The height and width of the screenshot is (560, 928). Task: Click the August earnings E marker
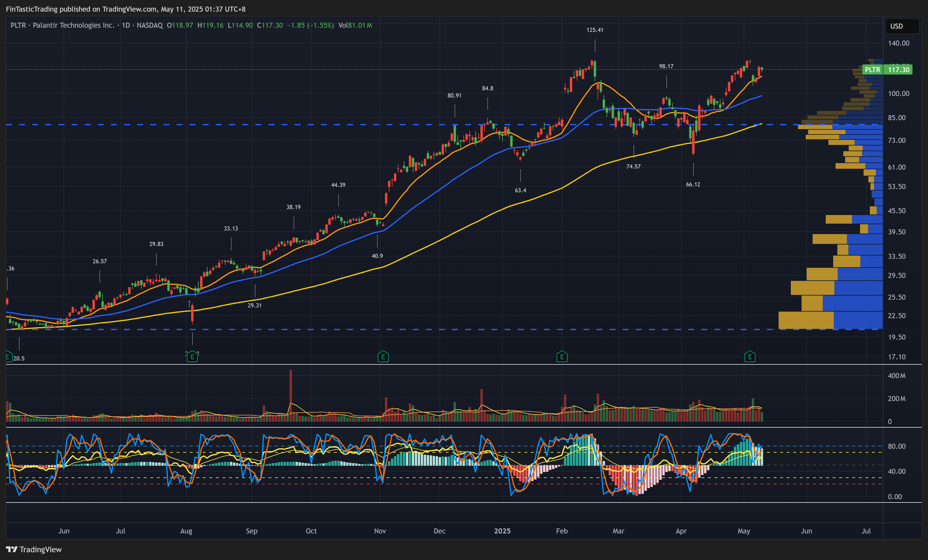(192, 357)
